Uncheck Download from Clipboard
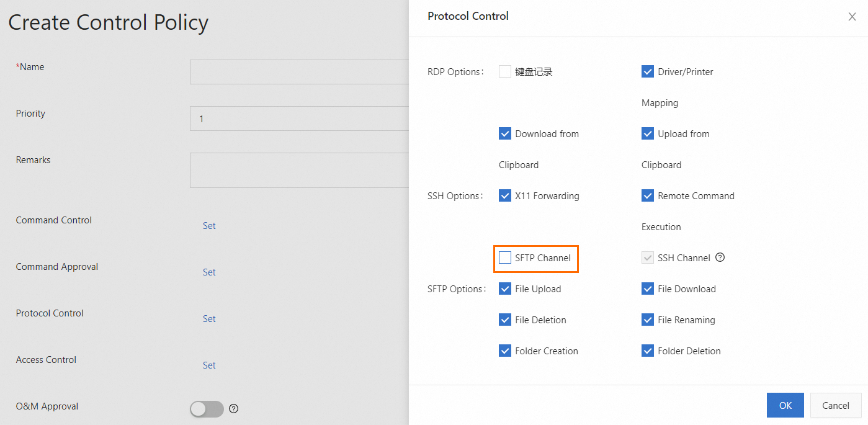Screen dimensions: 868x425 [505, 133]
